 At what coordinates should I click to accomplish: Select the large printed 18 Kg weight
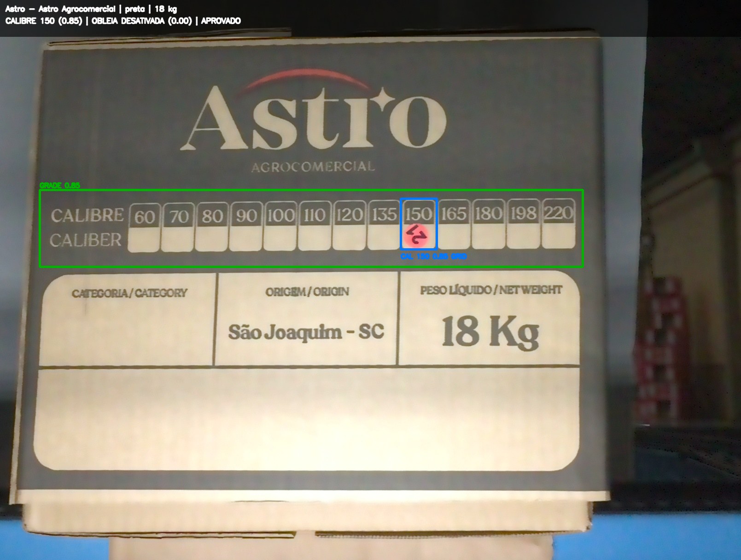[490, 332]
